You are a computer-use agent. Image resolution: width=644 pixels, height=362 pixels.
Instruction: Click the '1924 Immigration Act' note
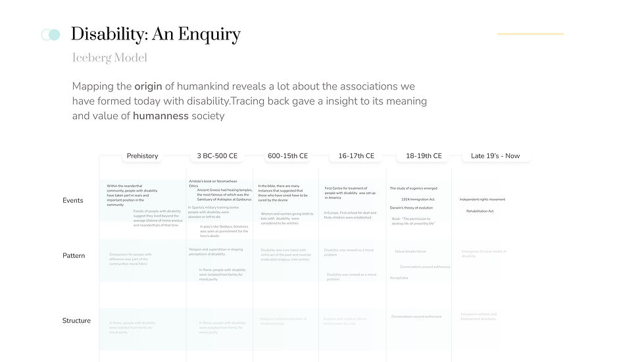(417, 199)
